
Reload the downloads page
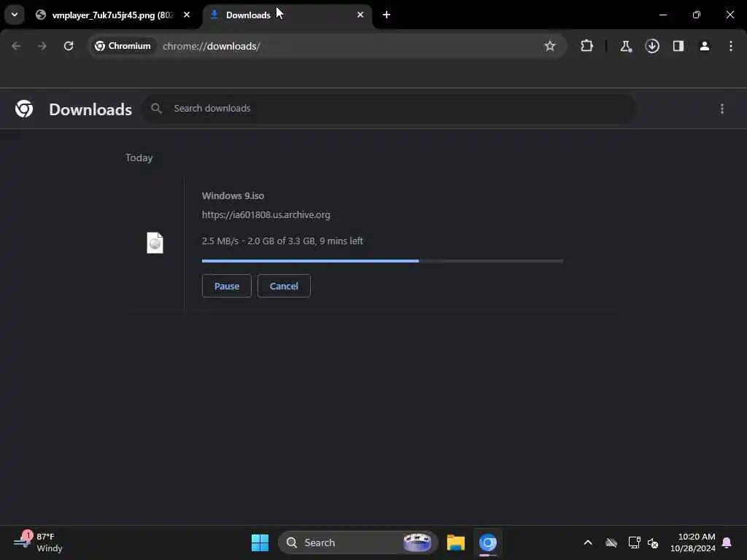69,46
